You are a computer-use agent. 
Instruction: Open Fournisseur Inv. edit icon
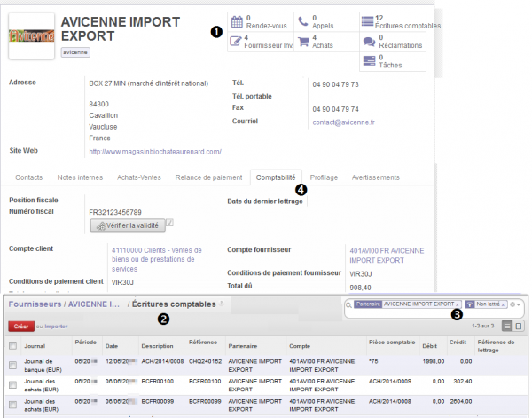[x=235, y=41]
